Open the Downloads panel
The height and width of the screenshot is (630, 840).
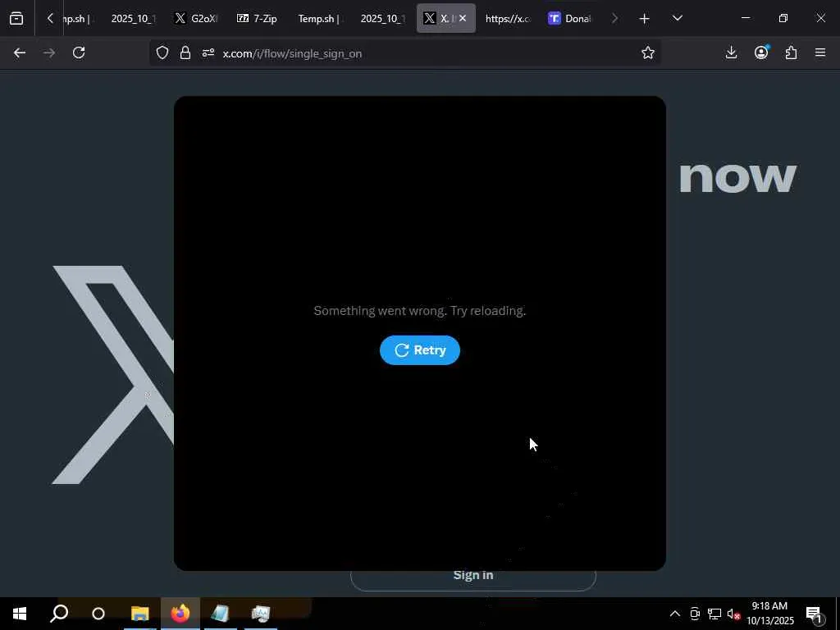pos(731,52)
